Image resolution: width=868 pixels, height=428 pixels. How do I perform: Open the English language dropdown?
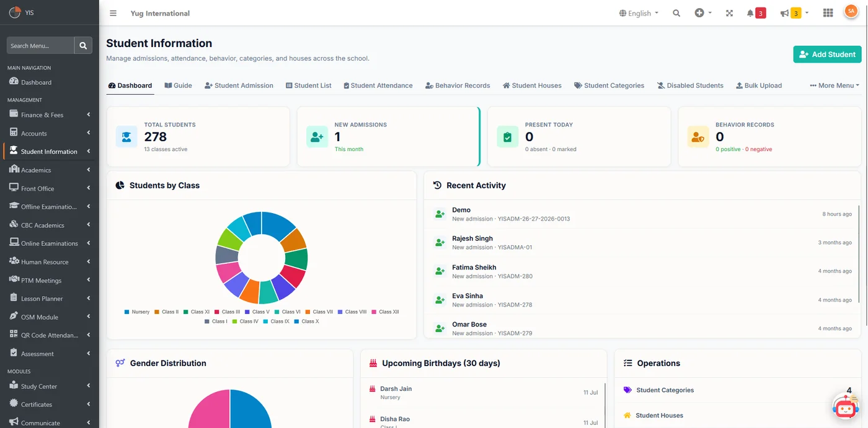(639, 13)
